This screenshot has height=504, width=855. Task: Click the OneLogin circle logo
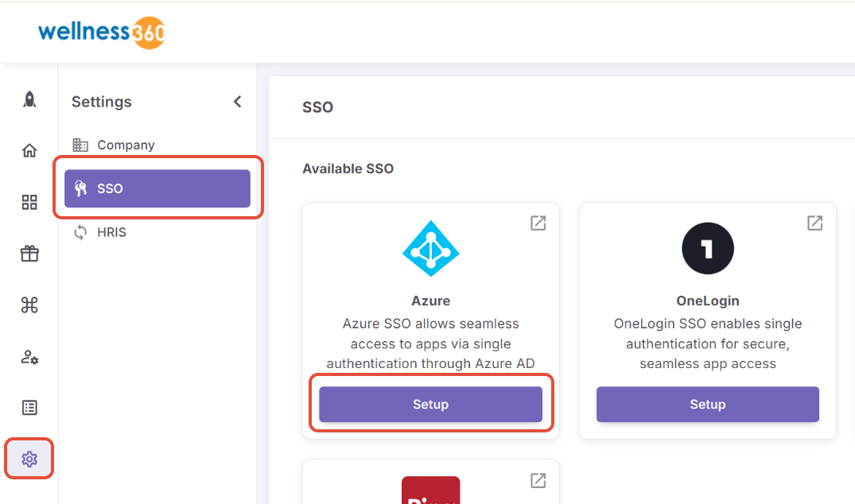708,249
